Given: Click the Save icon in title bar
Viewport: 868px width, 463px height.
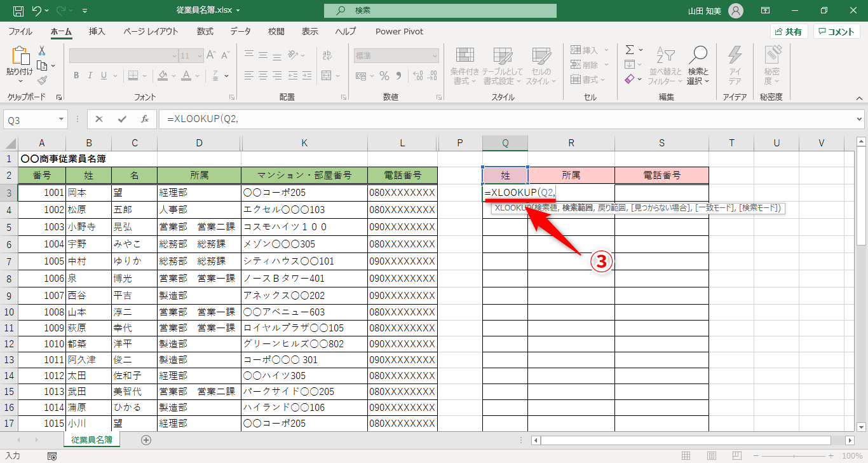Looking at the screenshot, I should pyautogui.click(x=18, y=11).
